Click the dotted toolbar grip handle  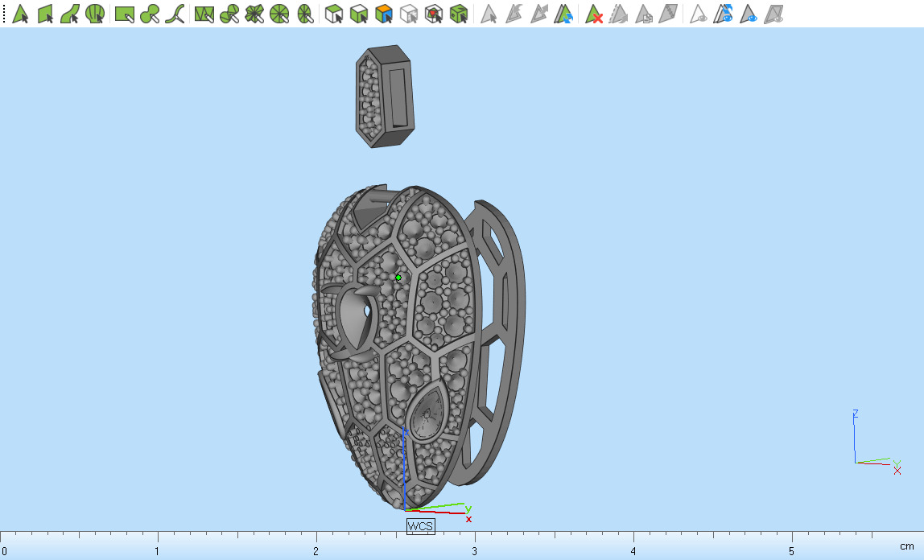point(3,13)
